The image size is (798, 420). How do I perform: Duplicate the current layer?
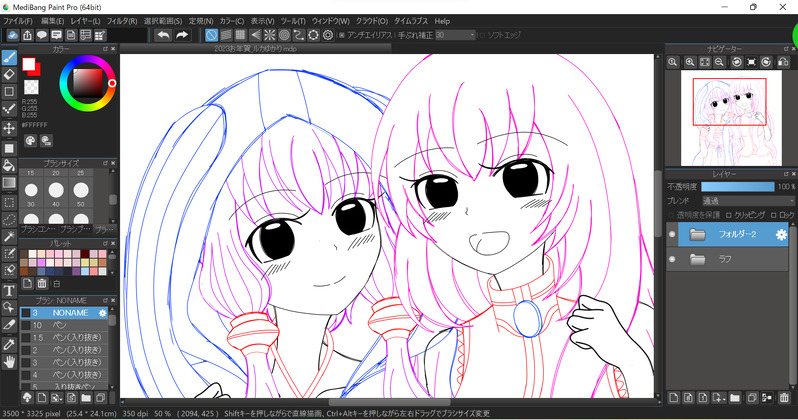[x=752, y=398]
